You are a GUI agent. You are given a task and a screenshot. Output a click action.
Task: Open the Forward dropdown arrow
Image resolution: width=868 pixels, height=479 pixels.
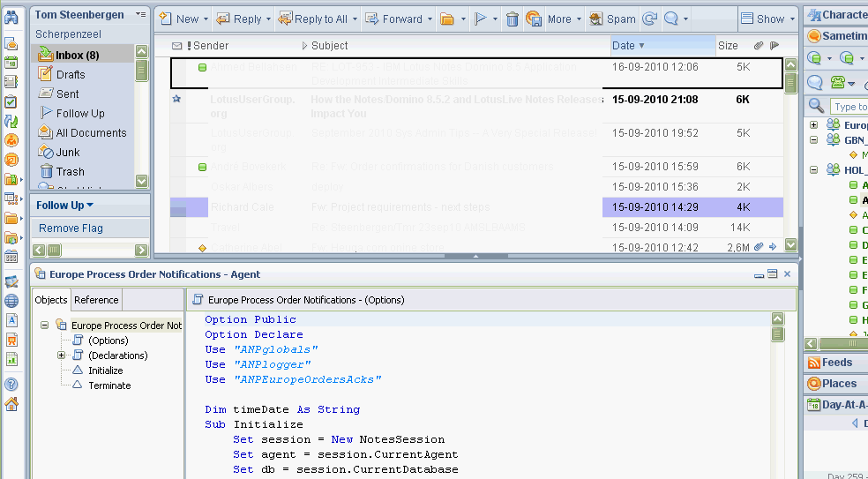pyautogui.click(x=430, y=19)
